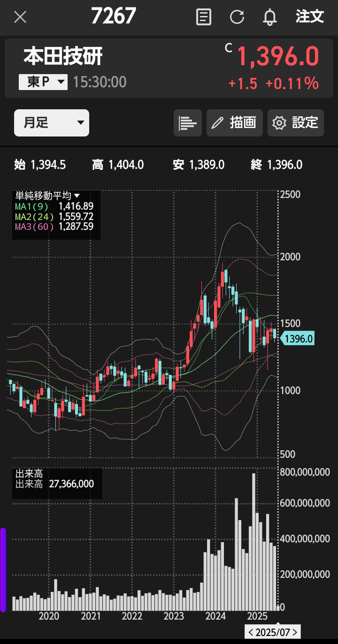
Task: Tap the 2020 year label on axis
Action: coord(49,616)
